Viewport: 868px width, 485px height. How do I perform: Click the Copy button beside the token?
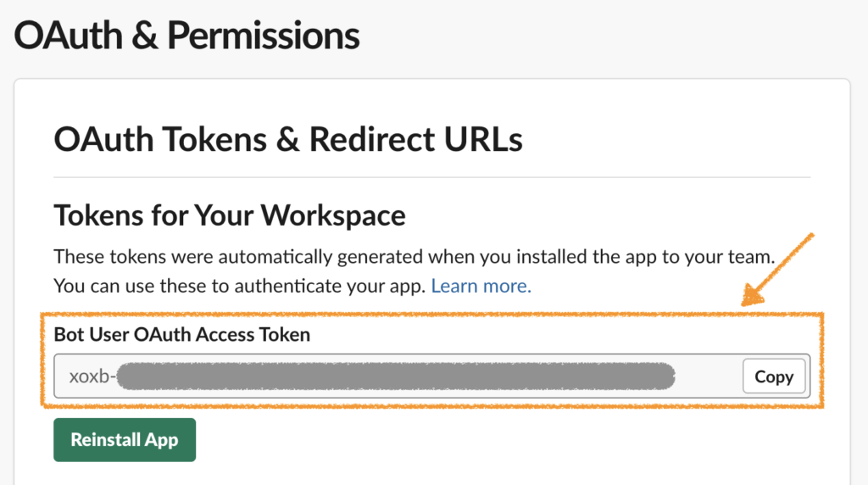(x=774, y=376)
